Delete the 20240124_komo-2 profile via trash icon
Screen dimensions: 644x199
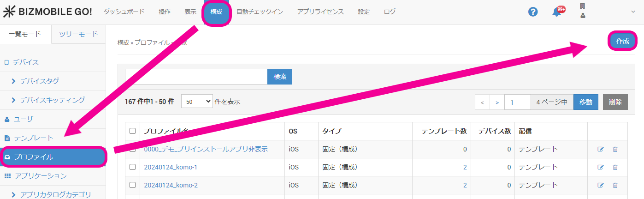(615, 185)
